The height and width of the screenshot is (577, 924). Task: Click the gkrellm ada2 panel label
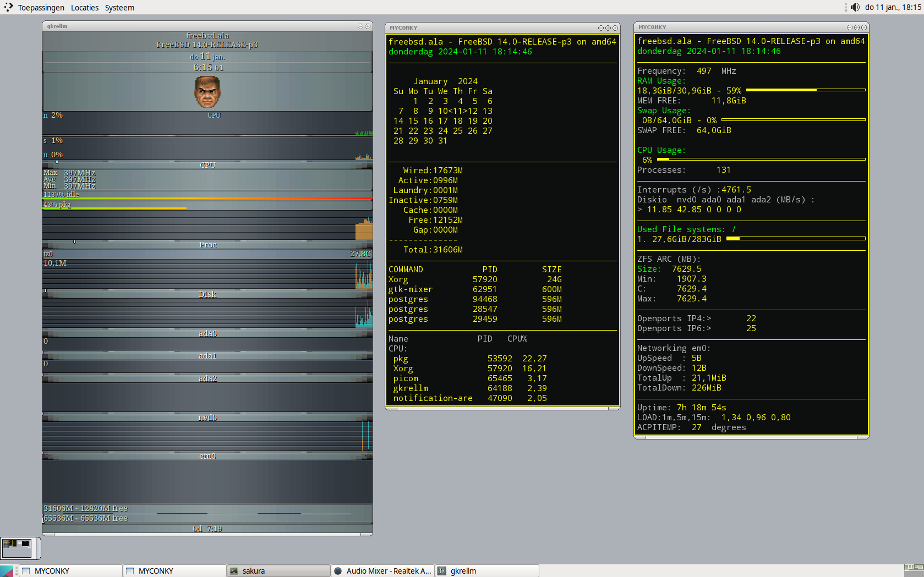pyautogui.click(x=207, y=378)
